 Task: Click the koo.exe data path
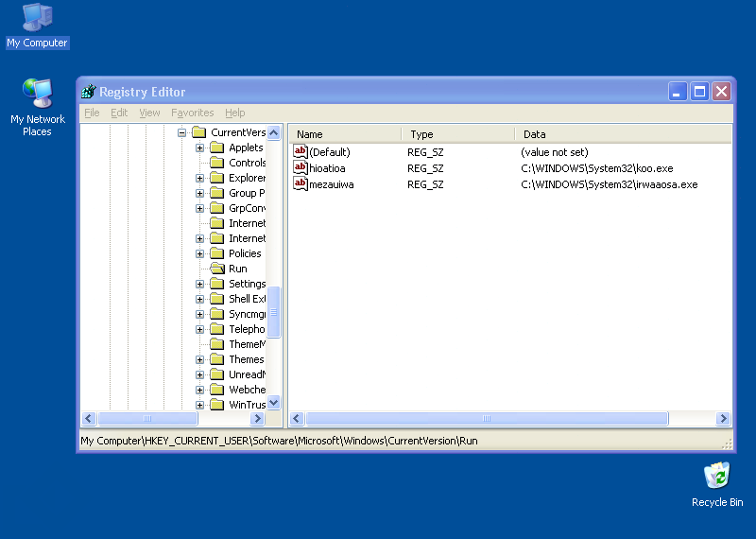click(597, 168)
